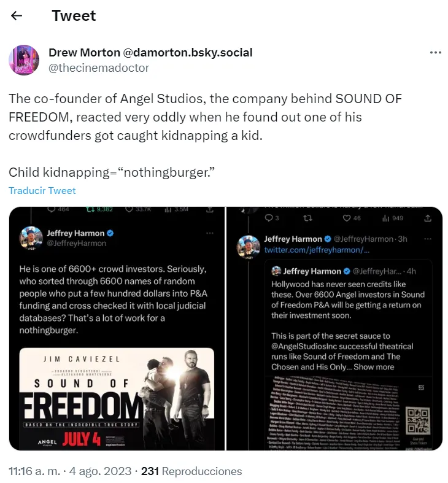View the 231 Reproducciones count
448x483 pixels.
pos(191,471)
